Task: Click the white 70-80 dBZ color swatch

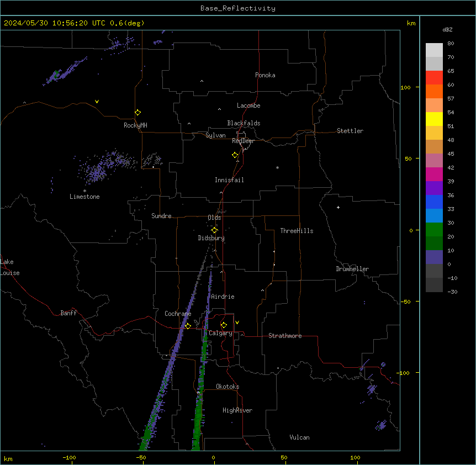Action: 434,50
